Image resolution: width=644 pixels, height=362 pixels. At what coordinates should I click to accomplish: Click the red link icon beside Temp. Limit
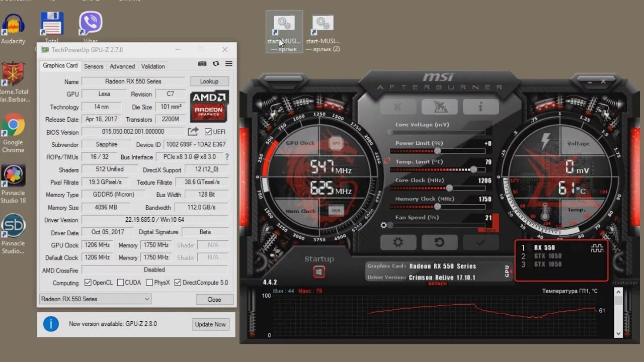[386, 161]
